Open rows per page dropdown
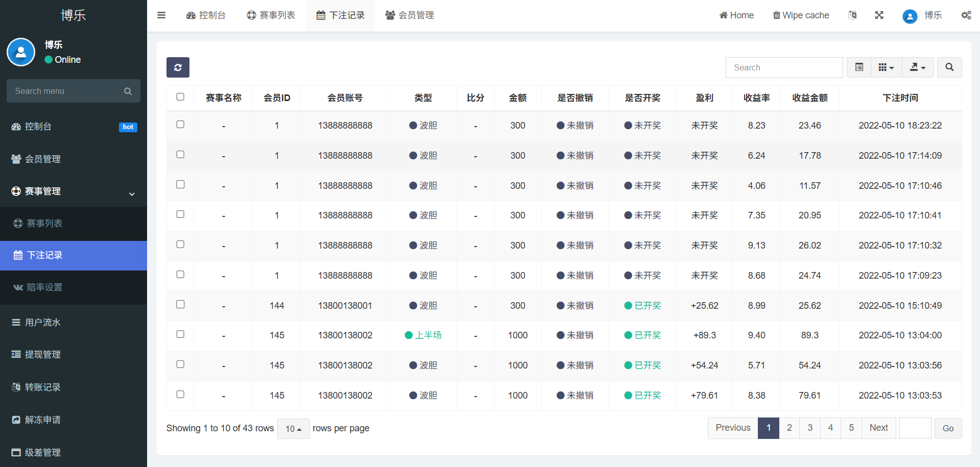Screen dimensions: 980x467 (x=293, y=429)
